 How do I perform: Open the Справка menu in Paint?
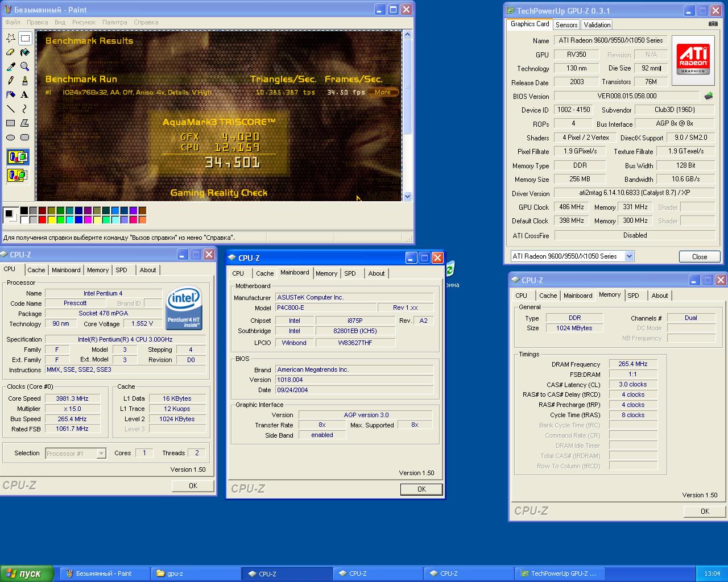tap(146, 22)
